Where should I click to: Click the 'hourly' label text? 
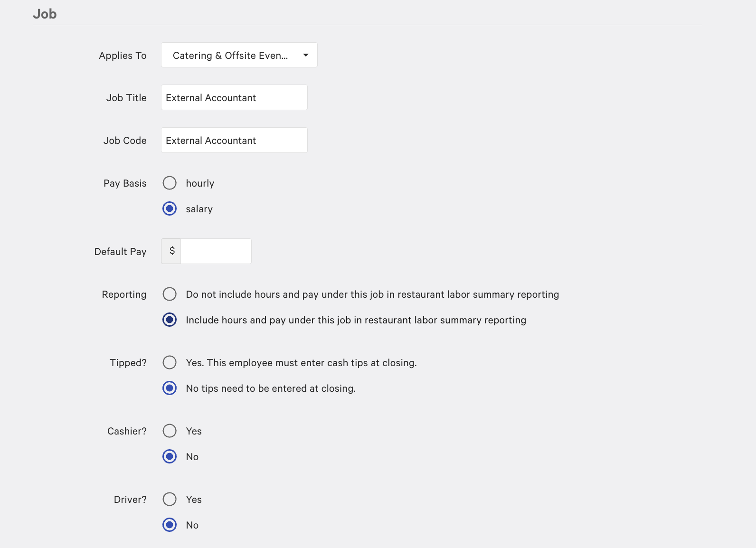[200, 183]
